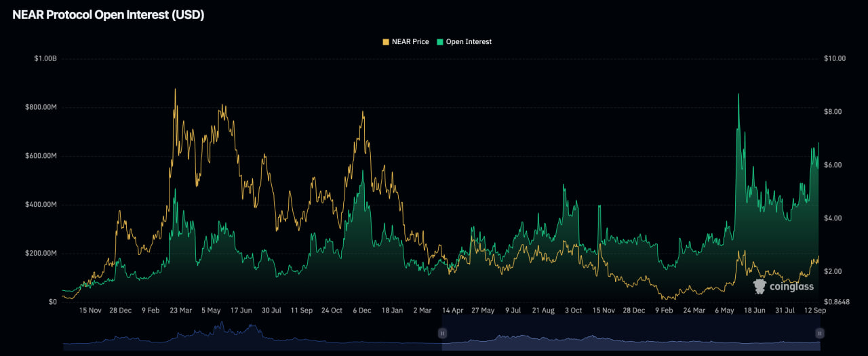Click the $200.00M left axis label
Screen dimensions: 868x356
(x=41, y=254)
